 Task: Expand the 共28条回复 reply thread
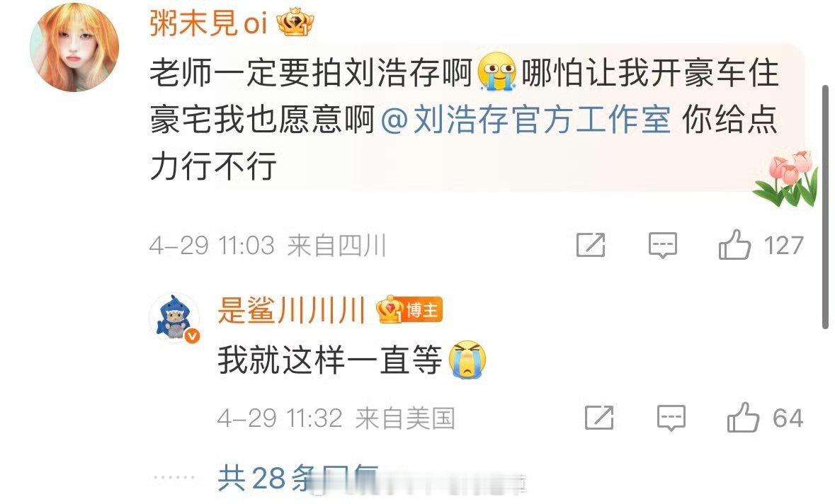point(298,478)
